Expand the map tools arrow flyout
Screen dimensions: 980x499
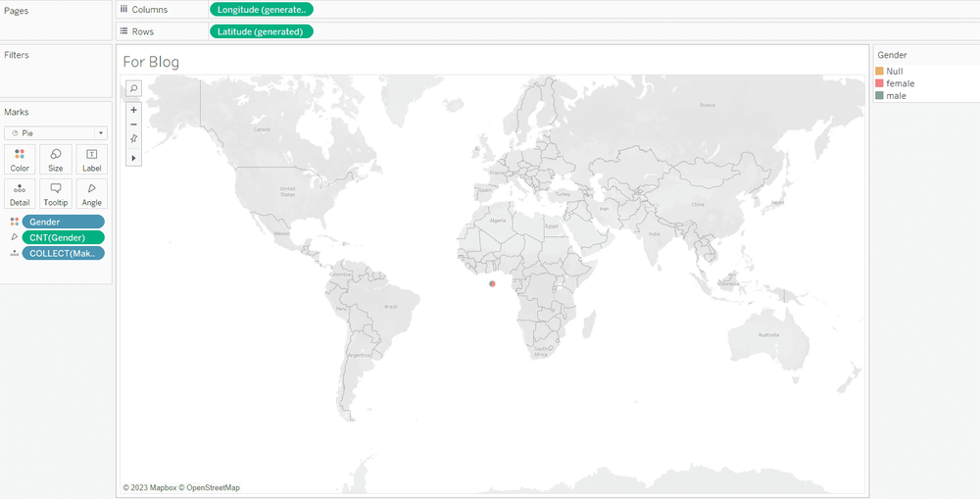(x=134, y=158)
